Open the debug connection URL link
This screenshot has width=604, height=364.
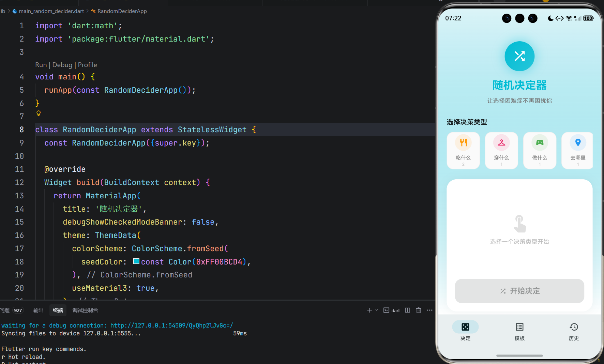click(x=172, y=325)
